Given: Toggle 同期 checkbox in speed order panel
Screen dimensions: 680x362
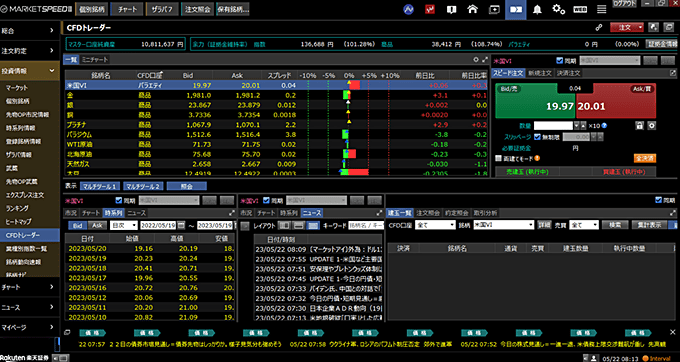Looking at the screenshot, I should 559,61.
